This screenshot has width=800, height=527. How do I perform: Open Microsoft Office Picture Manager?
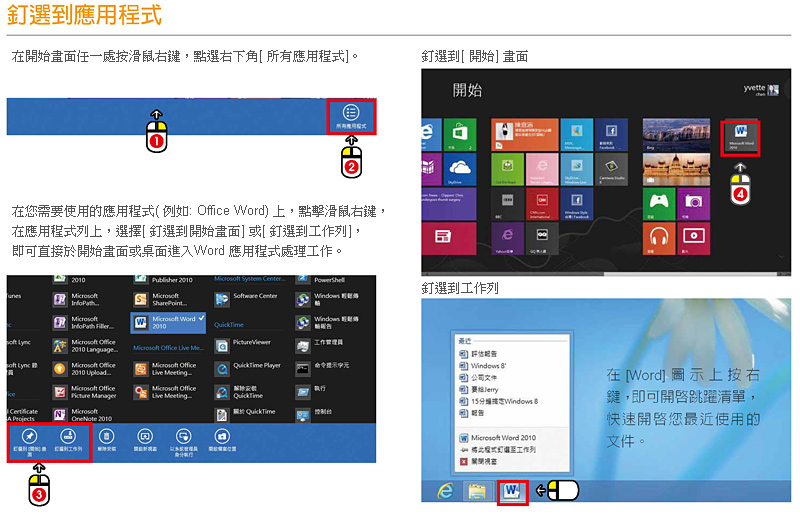[85, 392]
